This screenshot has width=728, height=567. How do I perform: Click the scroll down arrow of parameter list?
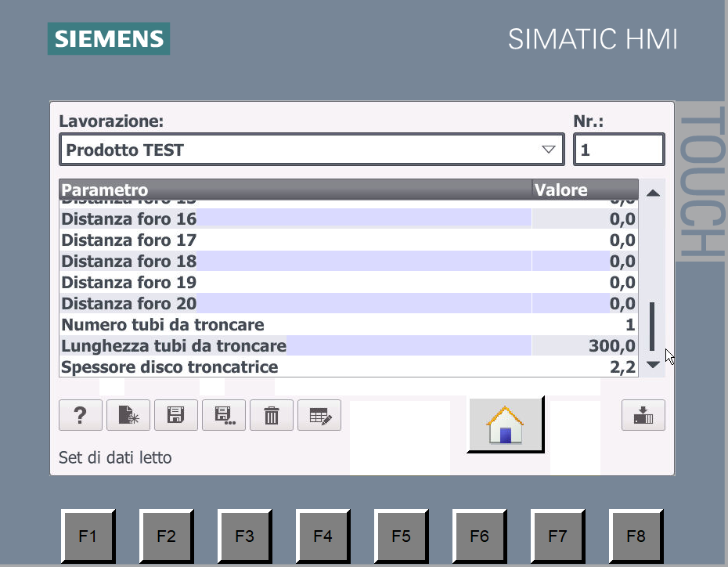[654, 365]
